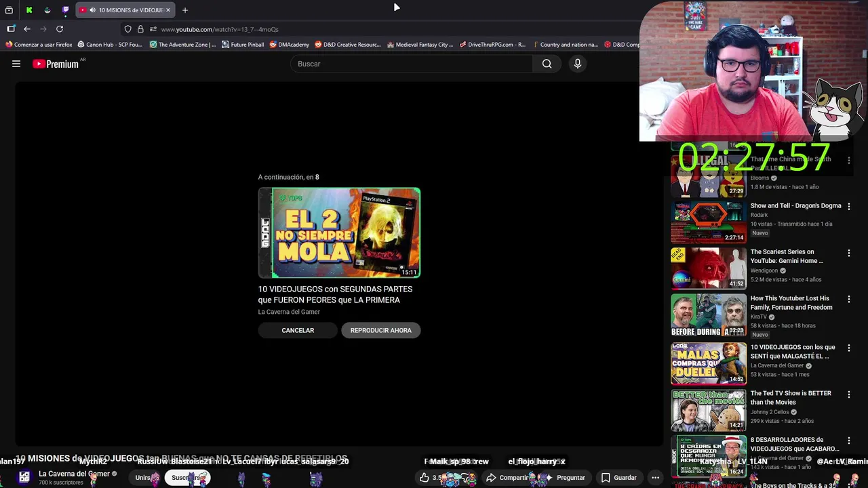Open a new browser tab
This screenshot has width=868, height=488.
(x=185, y=10)
